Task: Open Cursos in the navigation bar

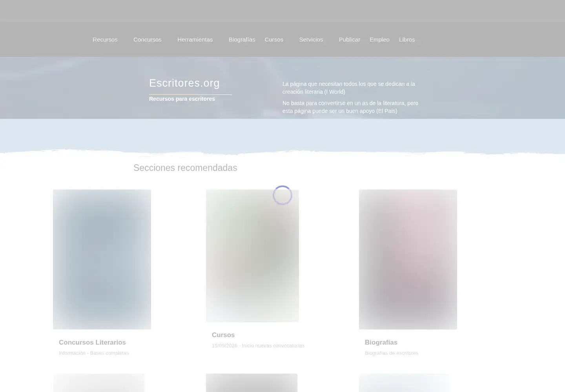Action: click(274, 40)
